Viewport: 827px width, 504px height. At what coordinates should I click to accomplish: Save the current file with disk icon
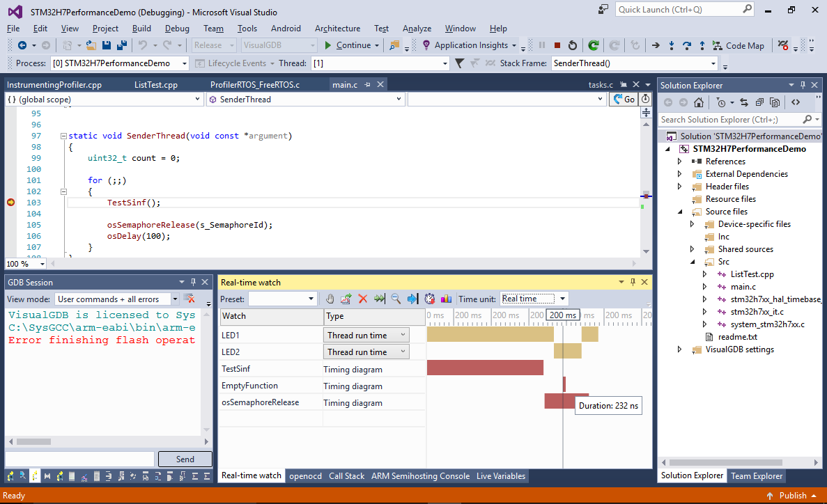pyautogui.click(x=107, y=45)
